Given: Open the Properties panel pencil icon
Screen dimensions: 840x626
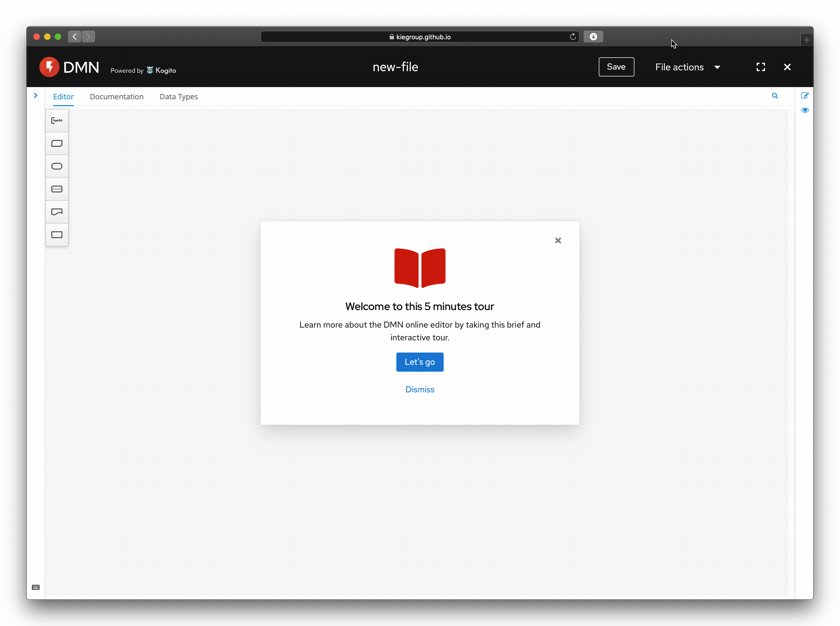Looking at the screenshot, I should click(x=805, y=96).
